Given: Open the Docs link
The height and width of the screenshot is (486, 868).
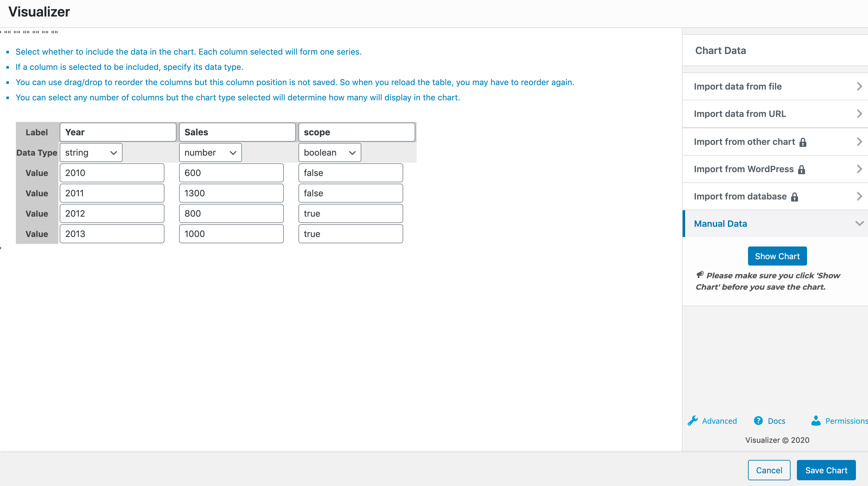Looking at the screenshot, I should point(776,421).
